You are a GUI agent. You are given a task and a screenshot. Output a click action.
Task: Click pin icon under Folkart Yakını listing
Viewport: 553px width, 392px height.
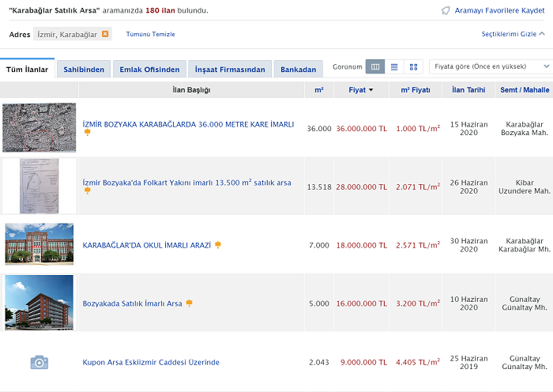87,190
